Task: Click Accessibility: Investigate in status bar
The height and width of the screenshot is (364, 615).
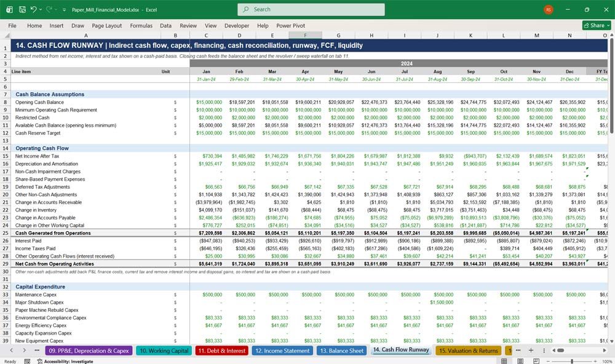Action: click(x=65, y=362)
